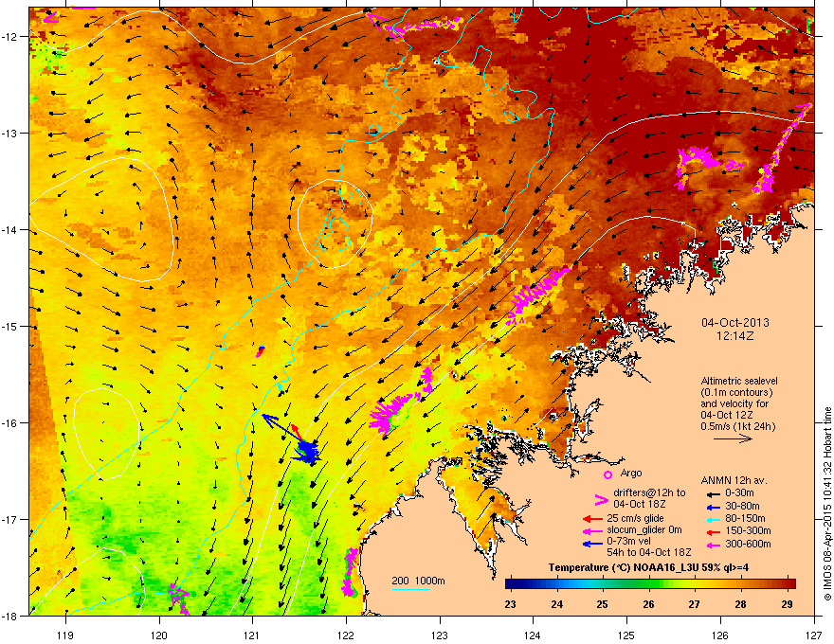Click the '12:14Z' time label
The image size is (834, 644).
click(x=735, y=336)
